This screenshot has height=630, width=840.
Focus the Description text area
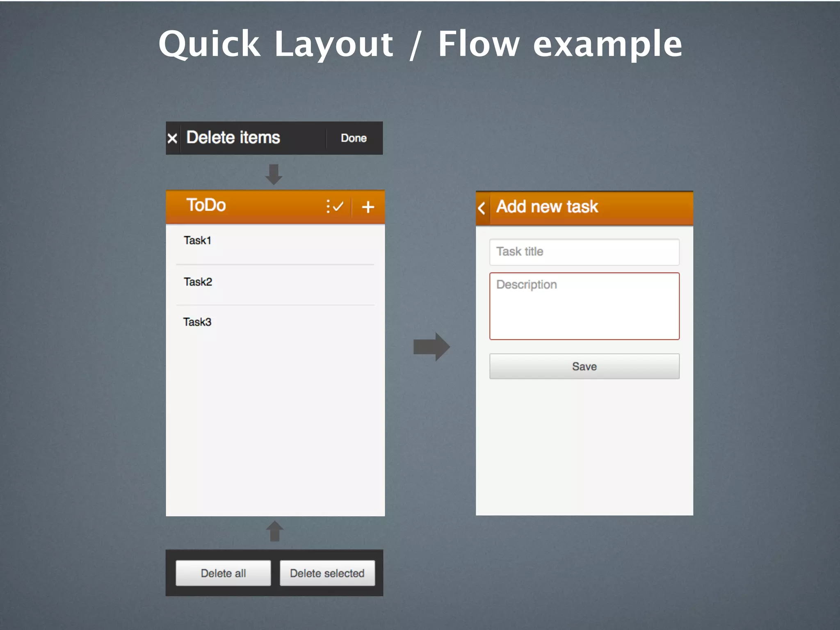[x=584, y=306]
